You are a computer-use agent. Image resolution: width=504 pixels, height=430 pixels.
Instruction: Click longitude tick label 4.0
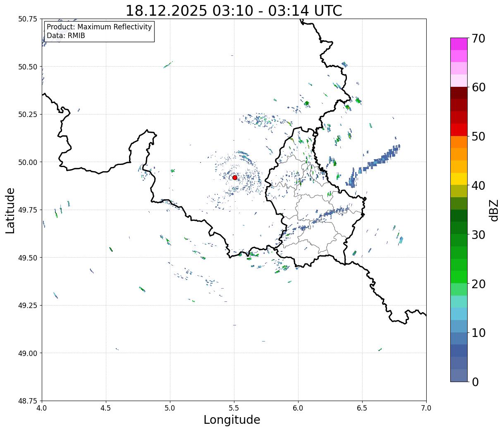click(42, 408)
